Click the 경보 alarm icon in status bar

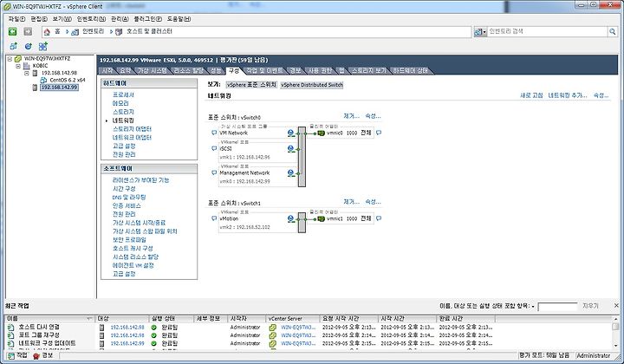[36, 355]
